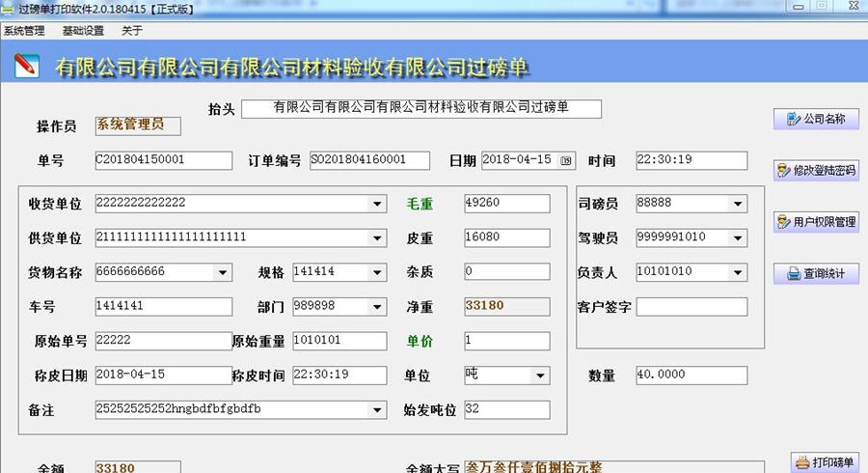Screen dimensions: 868x473
Task: Click 订单编号 input field
Action: pyautogui.click(x=369, y=160)
